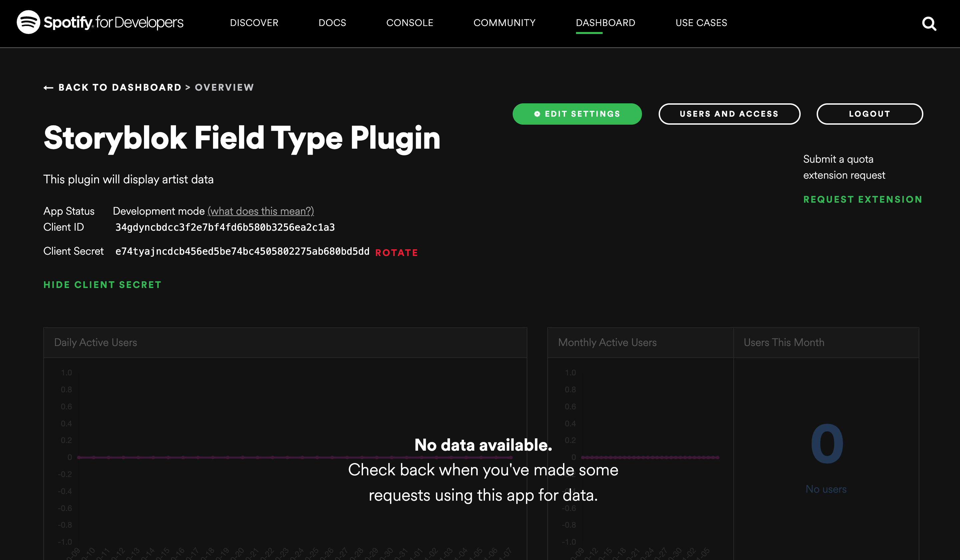
Task: Open the Use Cases page
Action: 701,23
